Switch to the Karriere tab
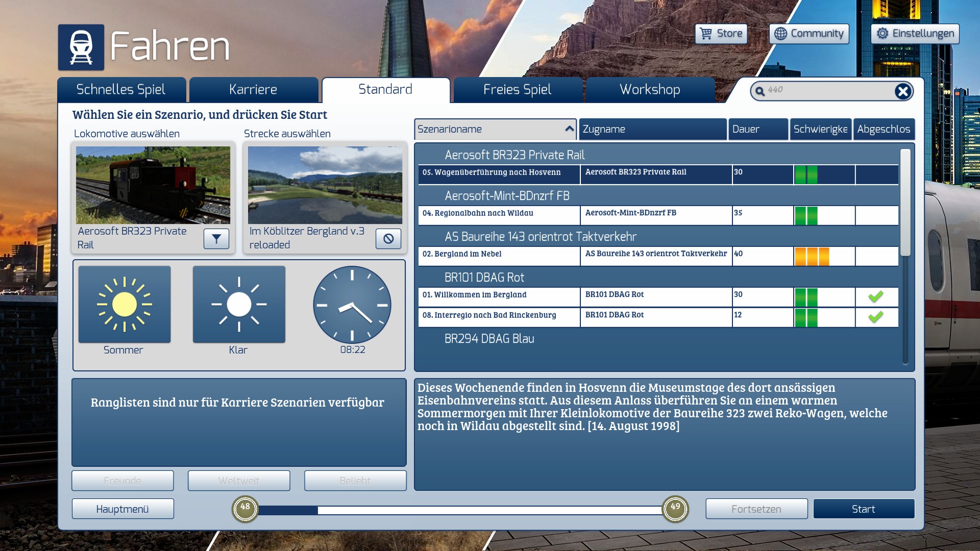This screenshot has height=551, width=980. (x=253, y=90)
